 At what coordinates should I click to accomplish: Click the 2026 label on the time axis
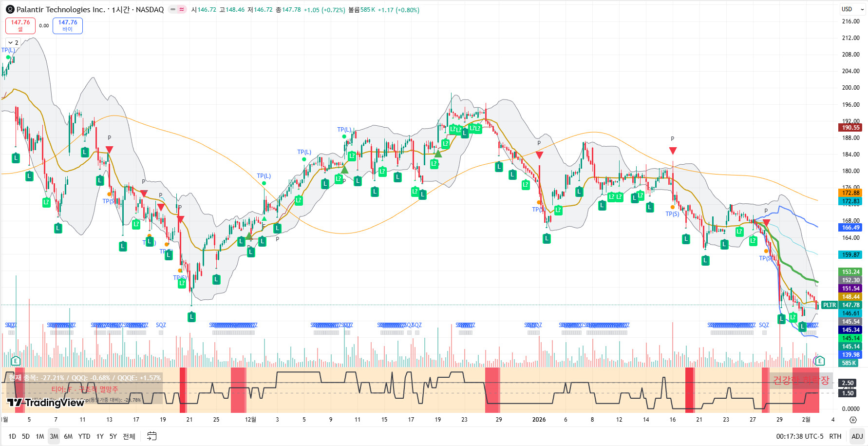click(x=539, y=420)
